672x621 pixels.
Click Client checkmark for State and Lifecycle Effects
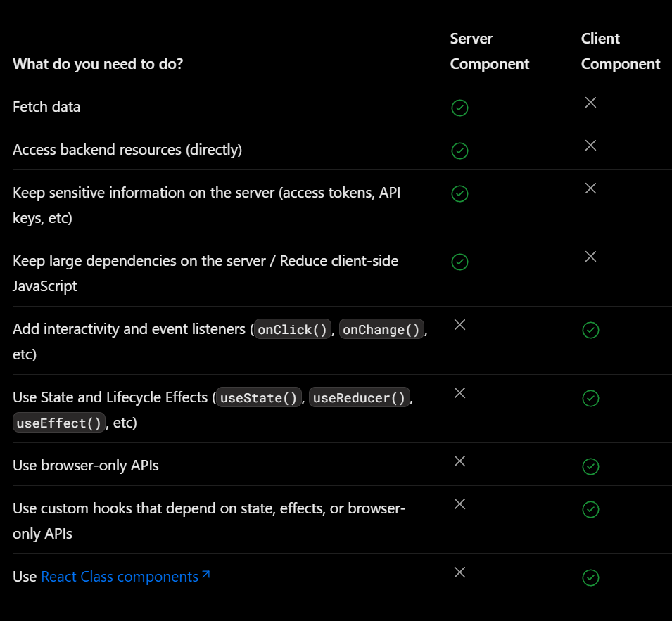(x=590, y=398)
